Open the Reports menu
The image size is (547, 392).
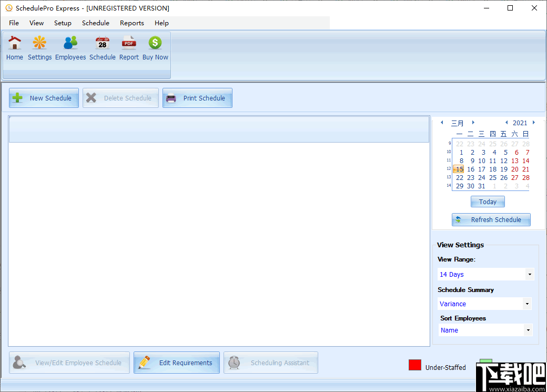click(x=131, y=23)
